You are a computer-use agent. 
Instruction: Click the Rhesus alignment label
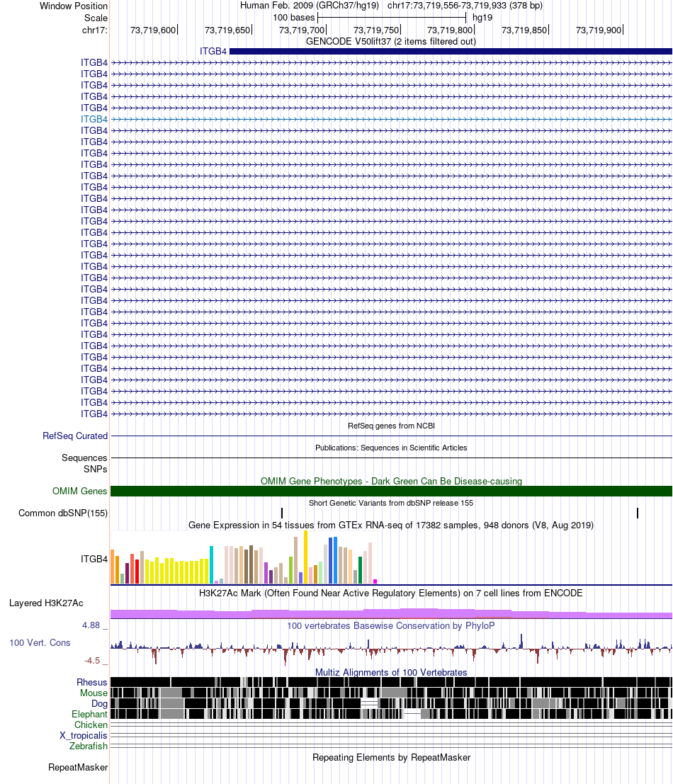pyautogui.click(x=92, y=682)
